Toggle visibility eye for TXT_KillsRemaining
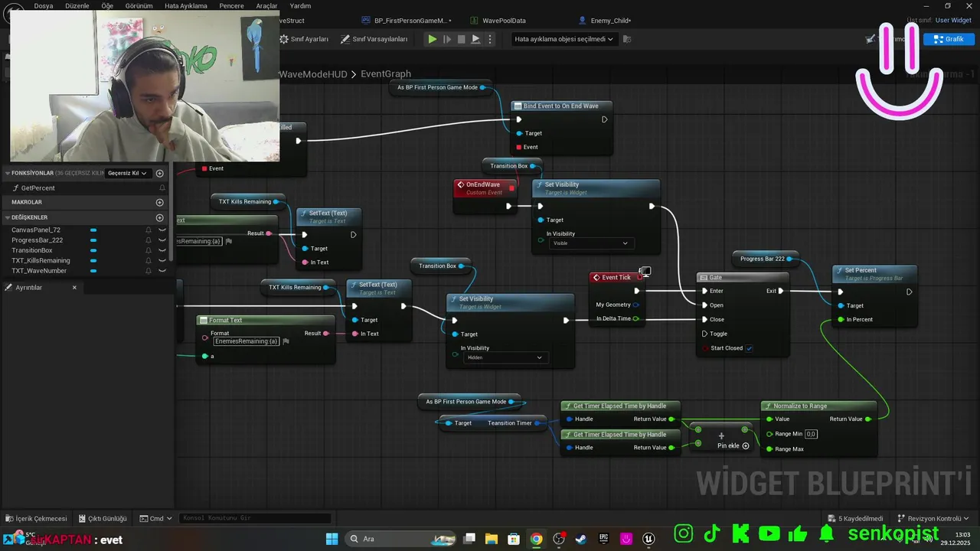The height and width of the screenshot is (551, 980). pyautogui.click(x=162, y=261)
